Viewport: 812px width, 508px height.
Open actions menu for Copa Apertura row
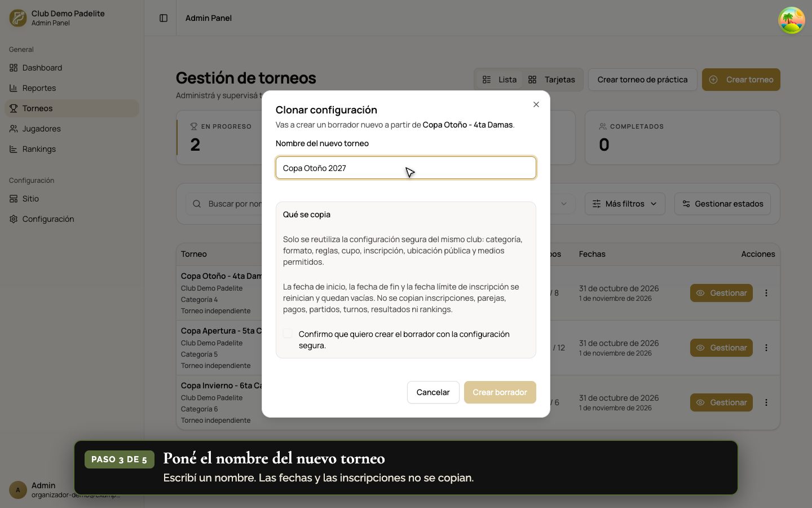[x=766, y=348]
